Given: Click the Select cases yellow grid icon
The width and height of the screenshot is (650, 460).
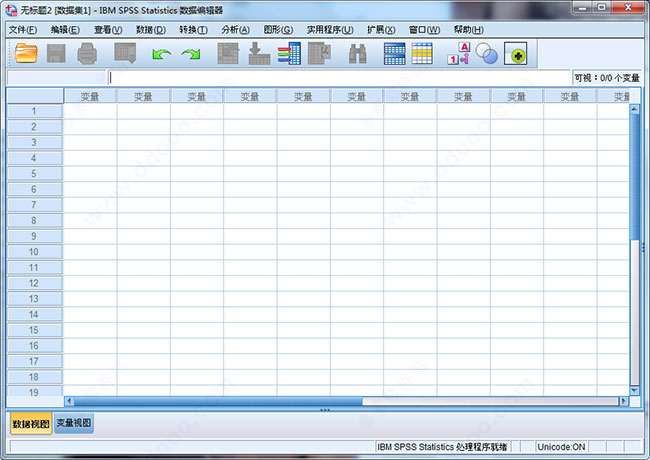Looking at the screenshot, I should (422, 53).
